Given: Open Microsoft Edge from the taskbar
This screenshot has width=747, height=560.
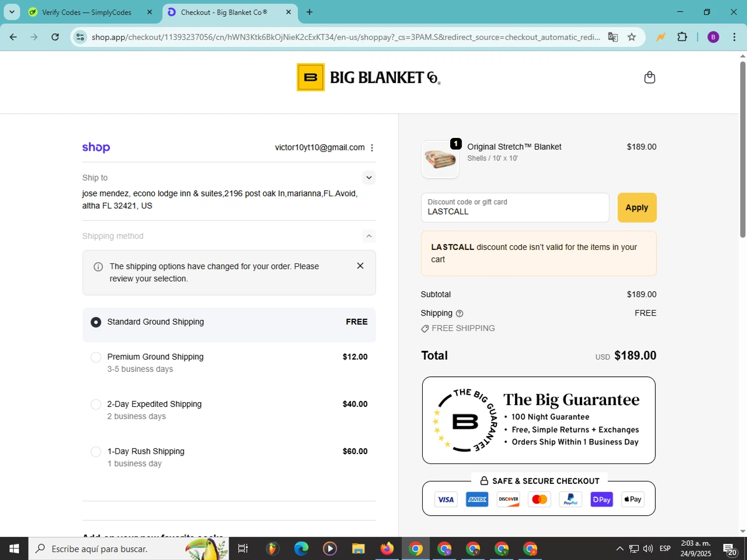Looking at the screenshot, I should pos(301,549).
